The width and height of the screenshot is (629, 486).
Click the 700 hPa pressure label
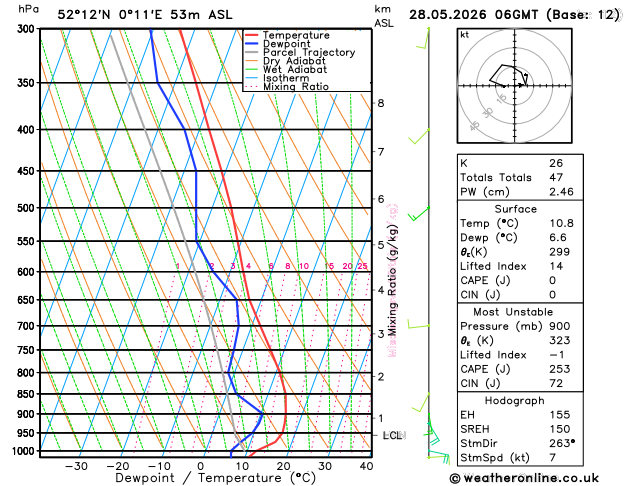click(x=28, y=326)
